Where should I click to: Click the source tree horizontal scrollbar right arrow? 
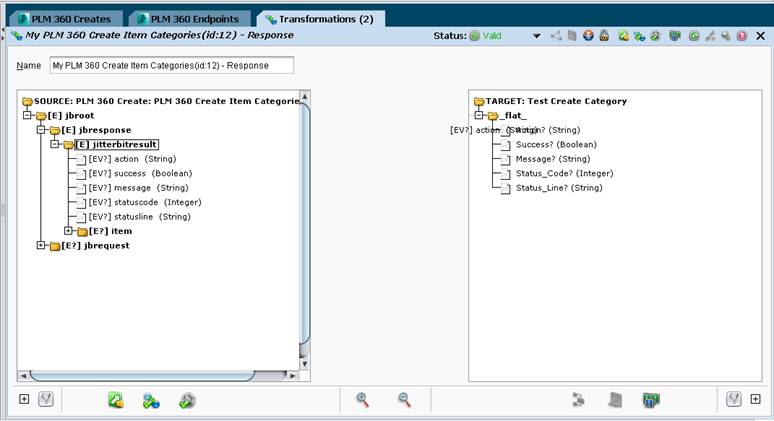click(x=292, y=376)
